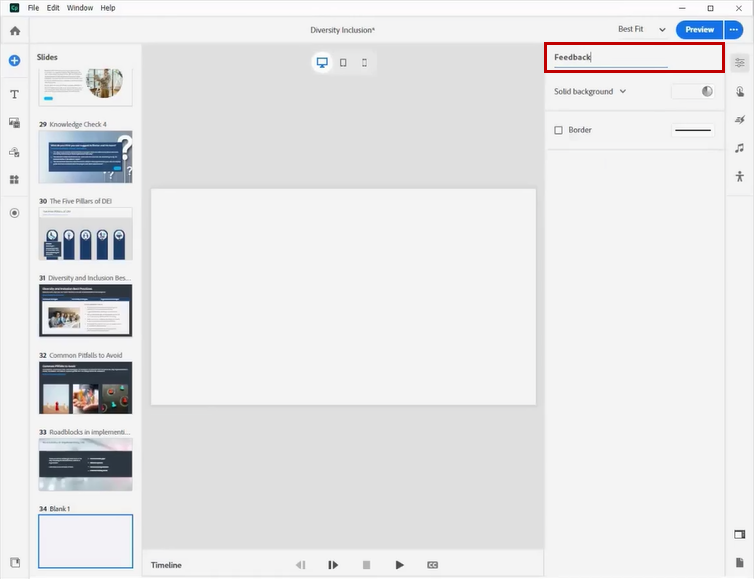Image resolution: width=754 pixels, height=579 pixels.
Task: Open the border line style selector
Action: (692, 130)
